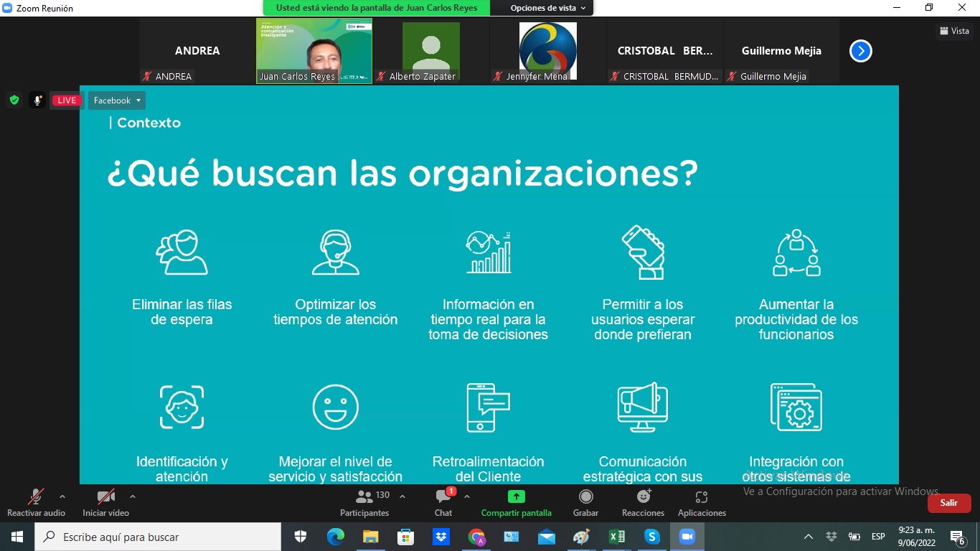Reactivate audio with the muted microphone button
The width and height of the screenshot is (980, 551).
pos(36,502)
